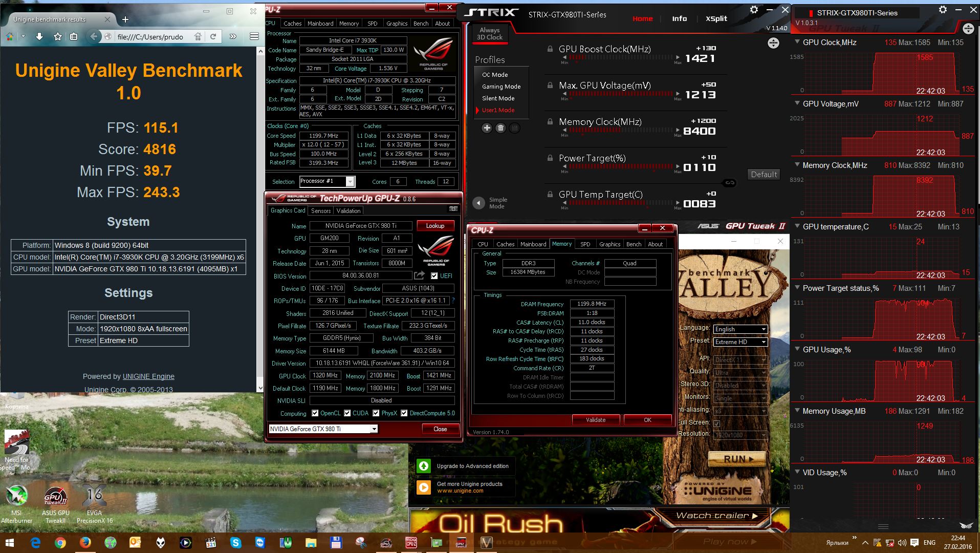Open ASUS GPU TweakII desktop shortcut

click(55, 504)
